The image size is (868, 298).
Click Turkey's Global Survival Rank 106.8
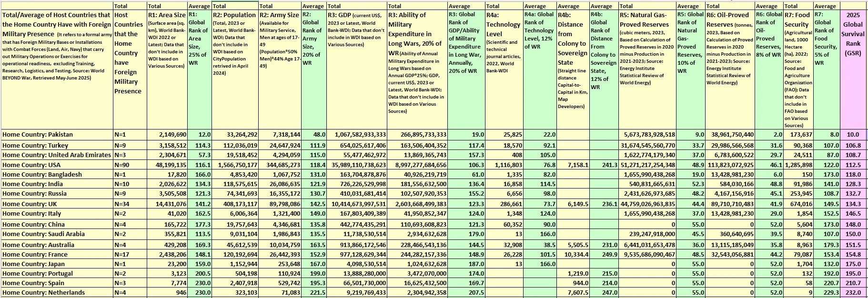point(853,145)
